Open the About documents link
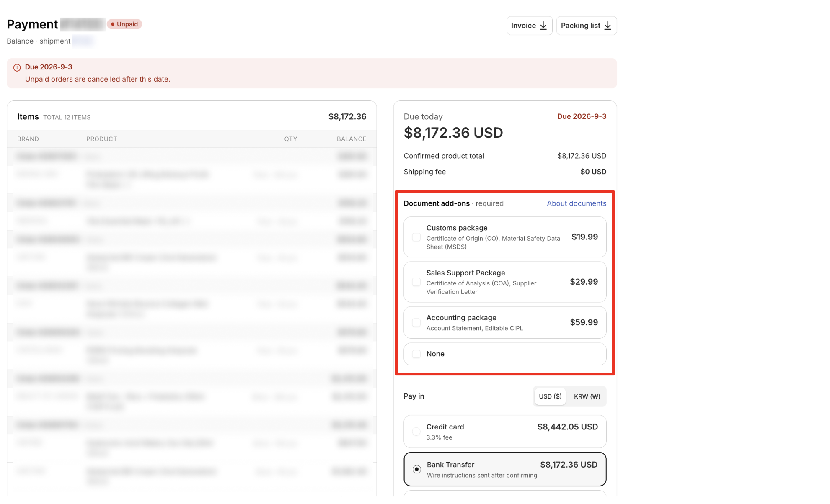 (x=576, y=203)
